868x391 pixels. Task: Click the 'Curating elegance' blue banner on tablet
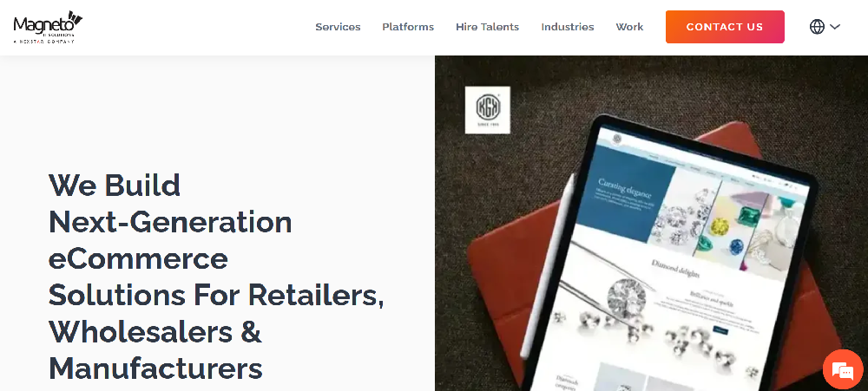click(x=626, y=203)
